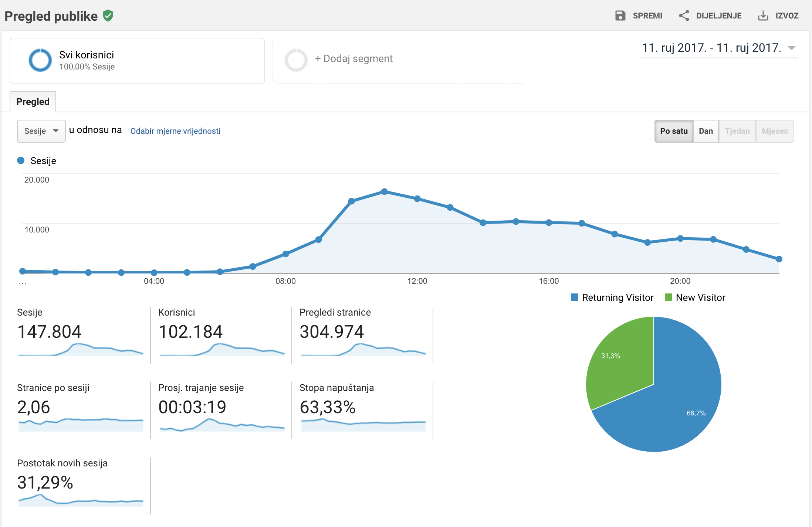The width and height of the screenshot is (812, 527).
Task: Click the Mjesec view option
Action: 775,131
